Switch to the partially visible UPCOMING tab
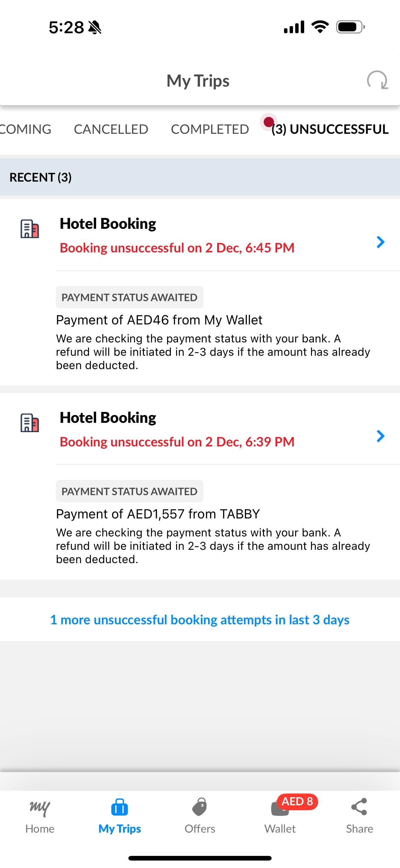 point(26,129)
